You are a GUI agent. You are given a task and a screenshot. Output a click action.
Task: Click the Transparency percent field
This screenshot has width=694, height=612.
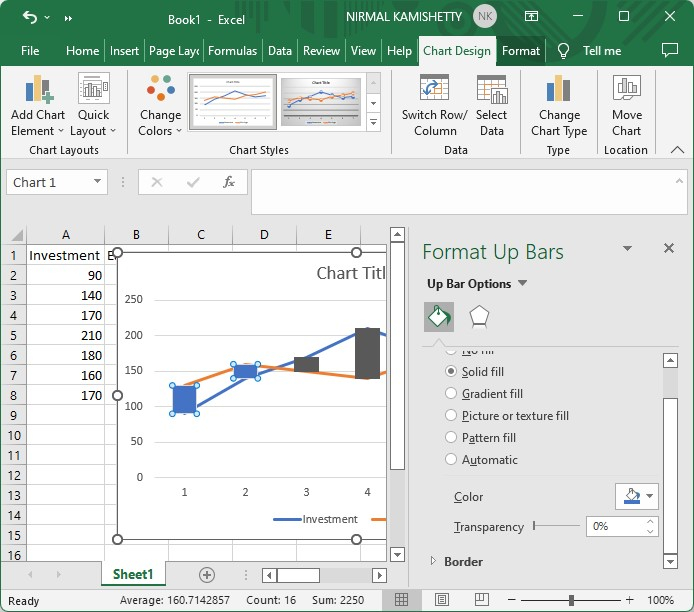click(615, 526)
